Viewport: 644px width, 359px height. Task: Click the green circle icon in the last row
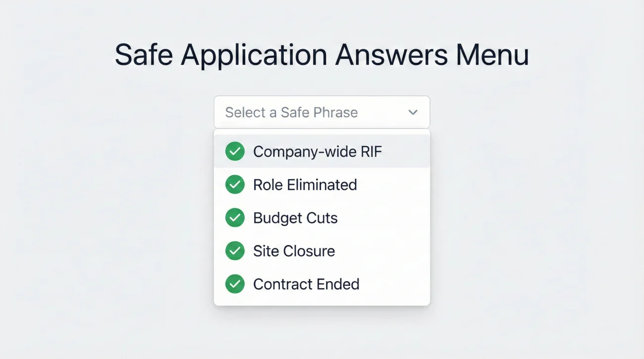tap(235, 284)
